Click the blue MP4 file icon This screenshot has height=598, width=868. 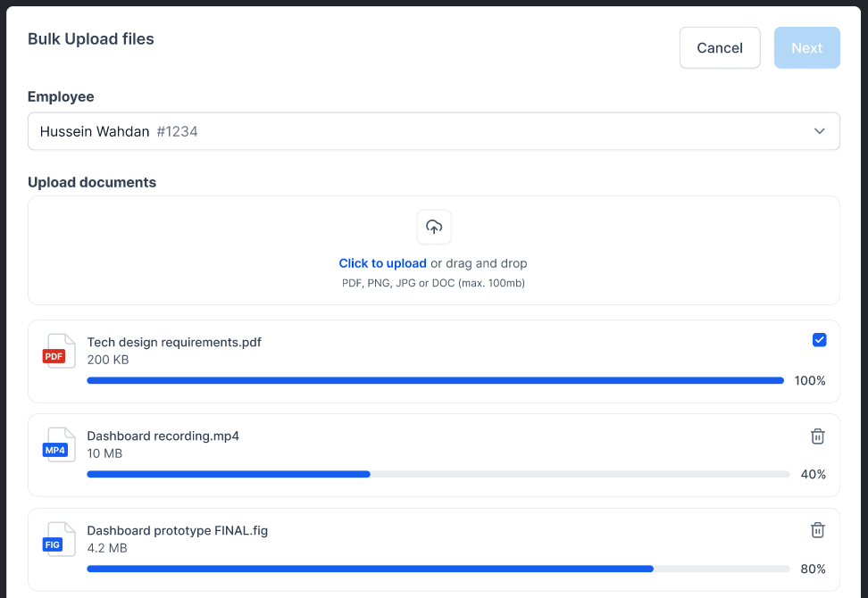click(x=59, y=444)
